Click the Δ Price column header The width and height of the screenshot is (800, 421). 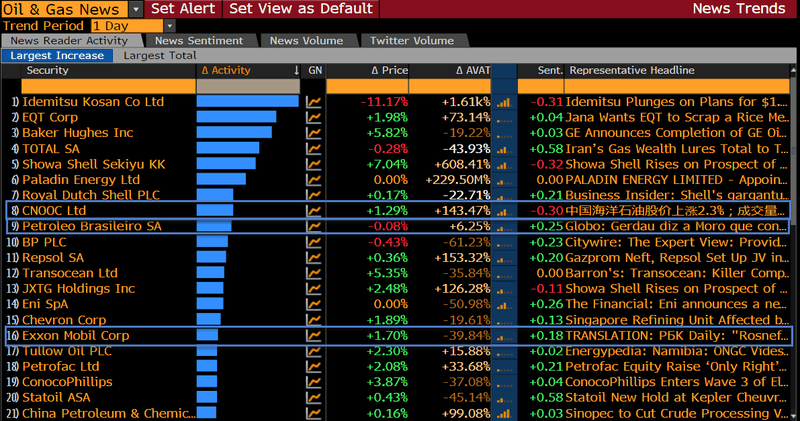367,70
